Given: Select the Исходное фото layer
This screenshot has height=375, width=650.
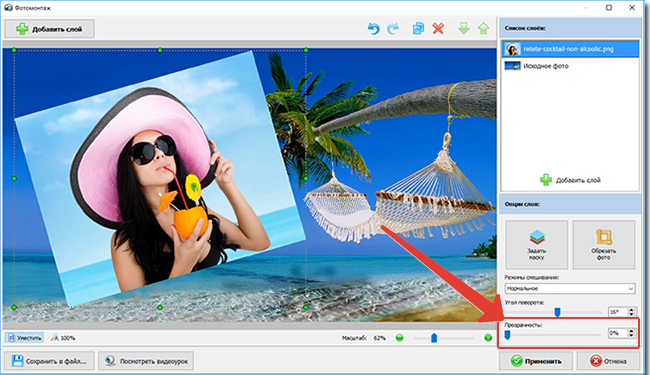Looking at the screenshot, I should pyautogui.click(x=570, y=66).
